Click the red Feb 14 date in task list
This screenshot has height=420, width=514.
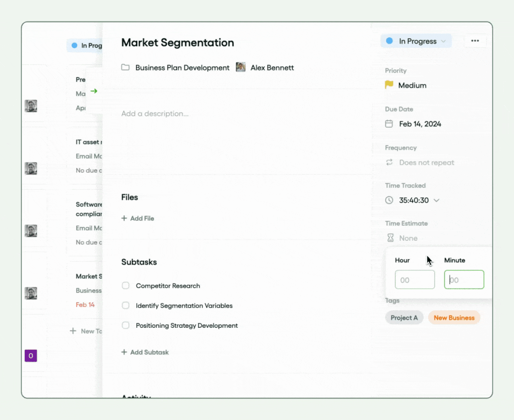point(85,304)
